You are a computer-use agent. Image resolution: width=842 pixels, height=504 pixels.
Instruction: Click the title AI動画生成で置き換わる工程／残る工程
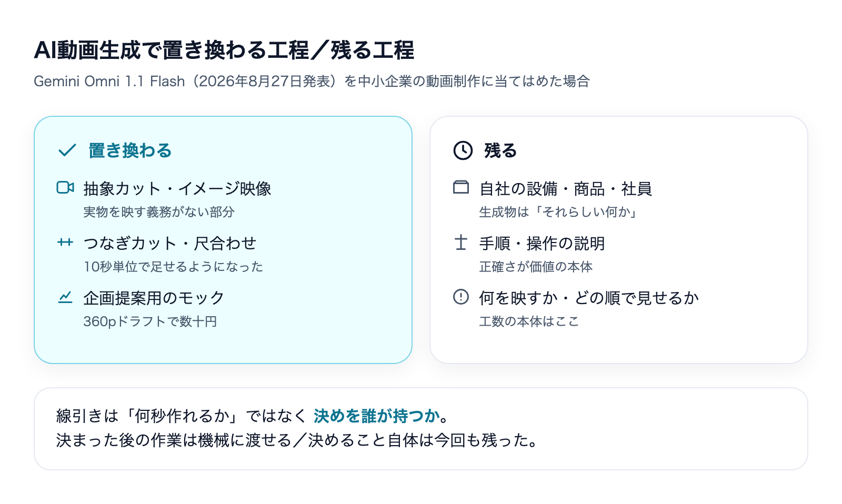pyautogui.click(x=224, y=51)
